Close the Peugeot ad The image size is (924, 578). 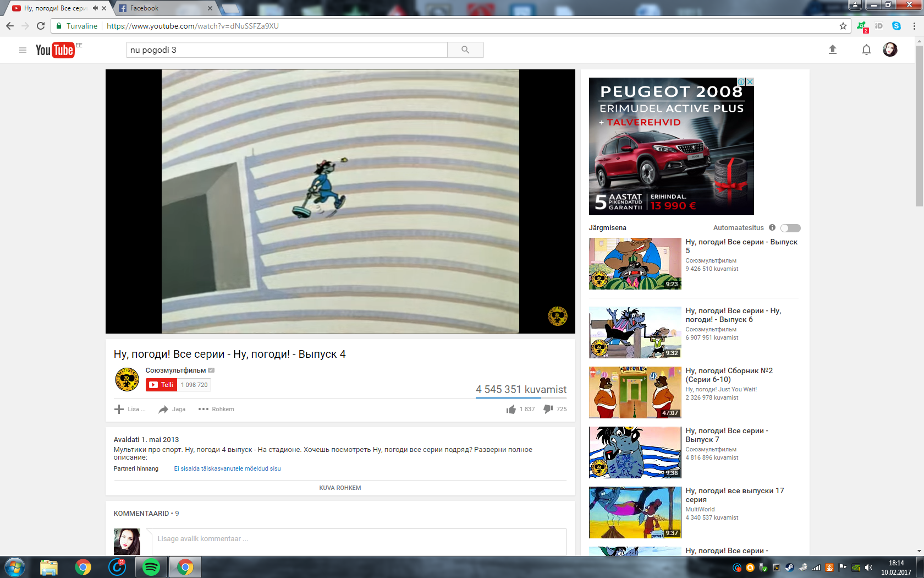tap(750, 81)
